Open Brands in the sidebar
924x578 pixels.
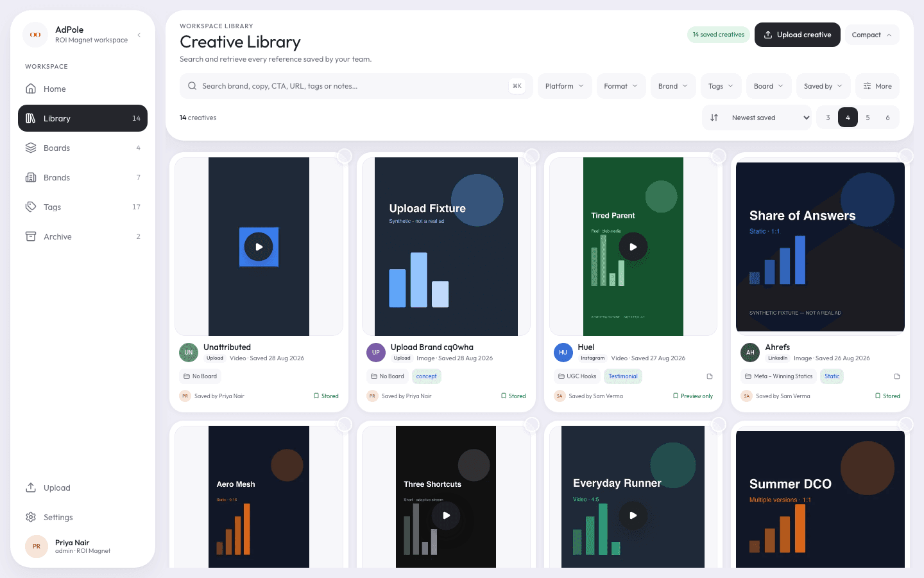tap(83, 178)
